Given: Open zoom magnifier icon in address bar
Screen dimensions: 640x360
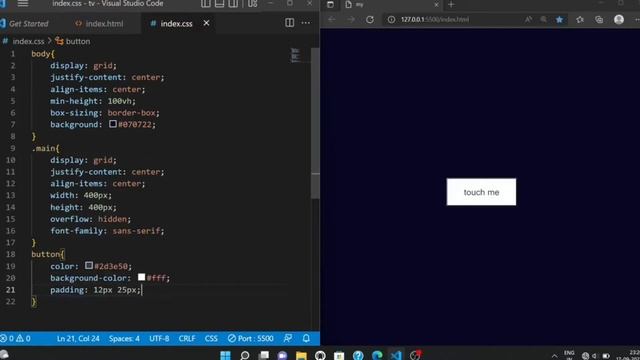Looking at the screenshot, I should point(544,19).
